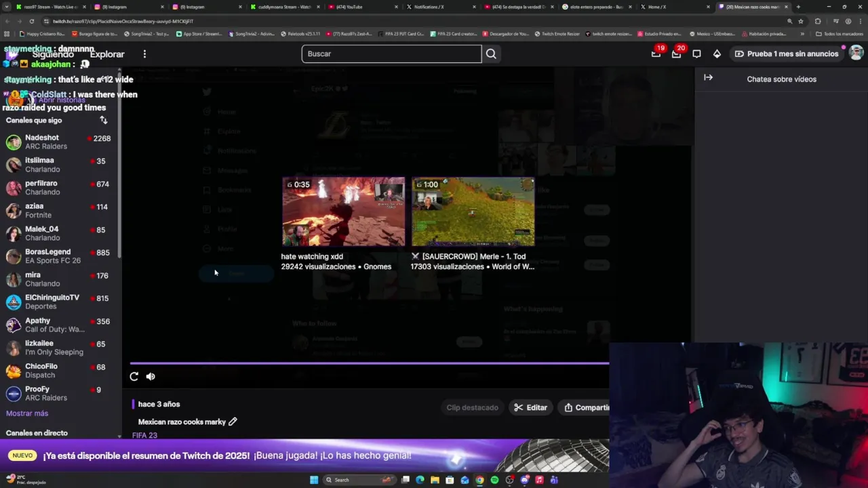Open Twitch notifications inbox with 19 badge

[x=656, y=54]
